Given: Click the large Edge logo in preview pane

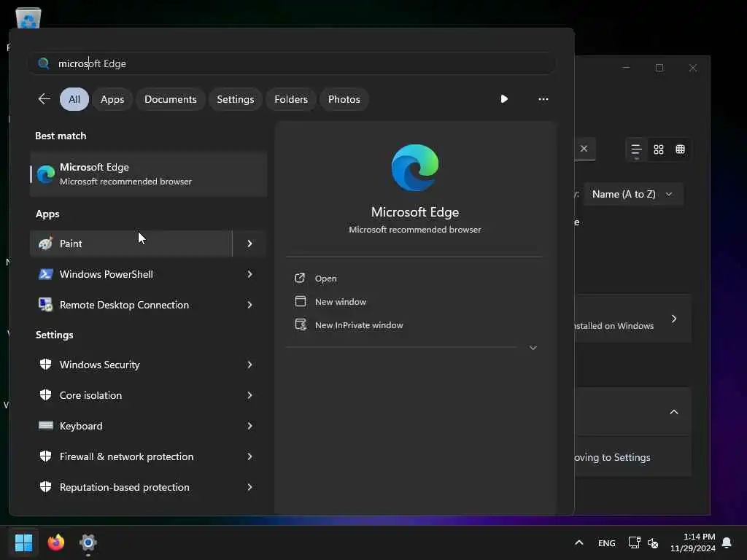Looking at the screenshot, I should pyautogui.click(x=415, y=168).
